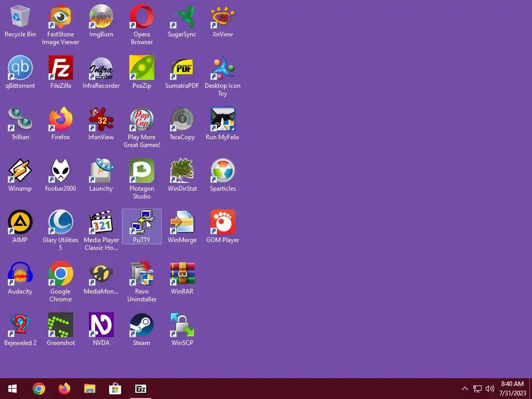
Task: Select the Run MyFelix cat icon
Action: (222, 124)
